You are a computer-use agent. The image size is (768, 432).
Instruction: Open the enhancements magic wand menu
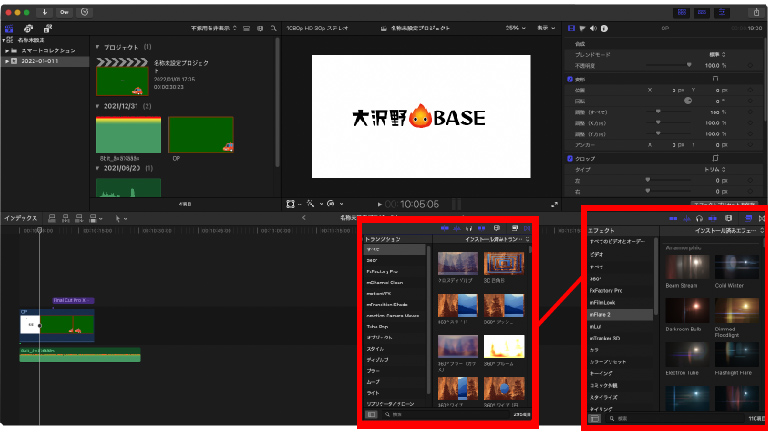pyautogui.click(x=311, y=204)
